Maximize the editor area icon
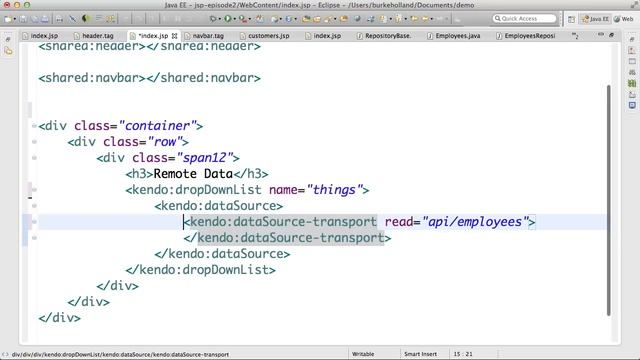The width and height of the screenshot is (640, 360). [x=611, y=35]
